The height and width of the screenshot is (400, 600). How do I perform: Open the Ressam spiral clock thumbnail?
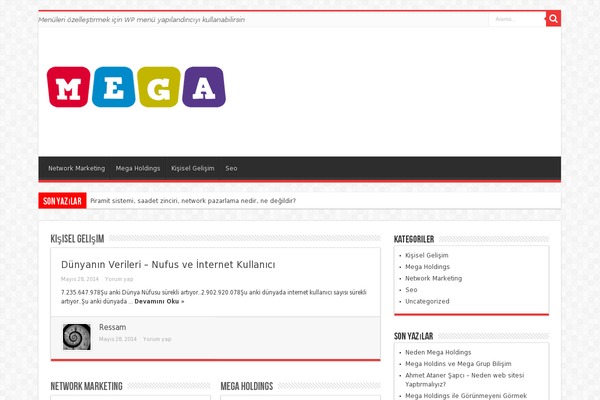pyautogui.click(x=77, y=337)
